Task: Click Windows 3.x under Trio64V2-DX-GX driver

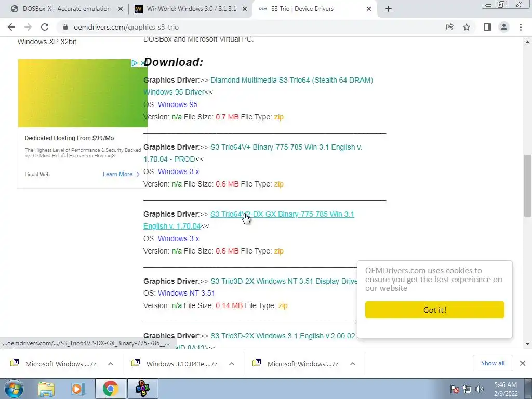Action: pyautogui.click(x=179, y=238)
